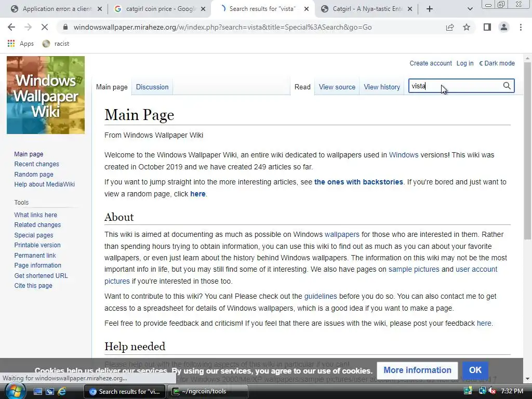Open 'What links here' tool

(36, 215)
